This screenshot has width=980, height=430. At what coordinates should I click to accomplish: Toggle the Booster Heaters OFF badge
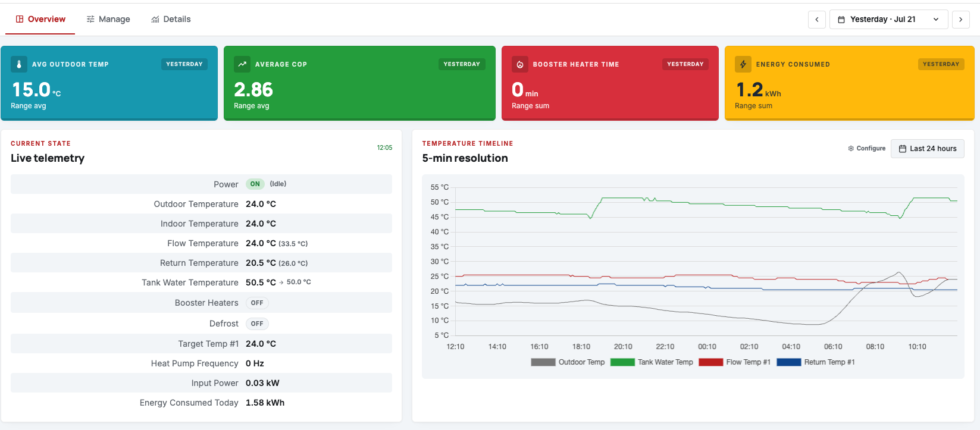(x=257, y=303)
